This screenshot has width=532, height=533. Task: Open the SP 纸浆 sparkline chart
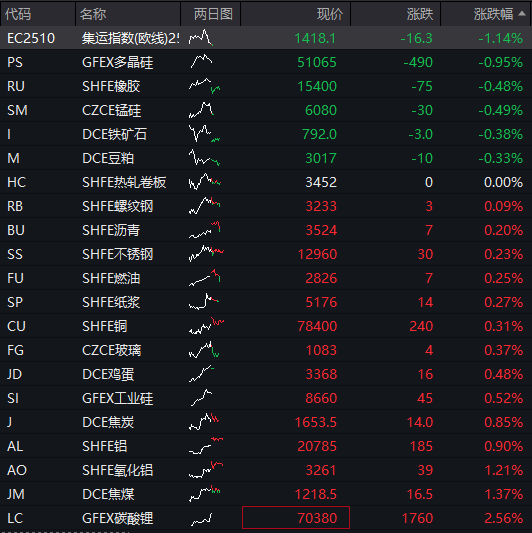(204, 302)
